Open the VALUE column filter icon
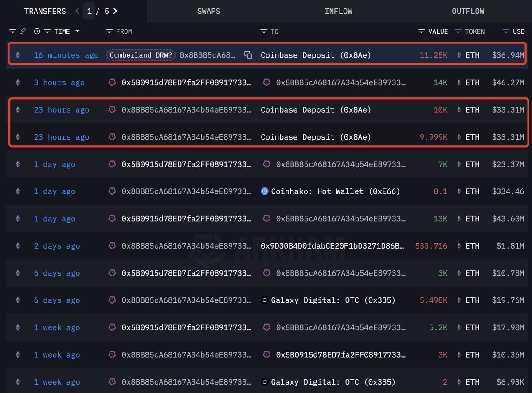The width and height of the screenshot is (532, 393). 422,31
